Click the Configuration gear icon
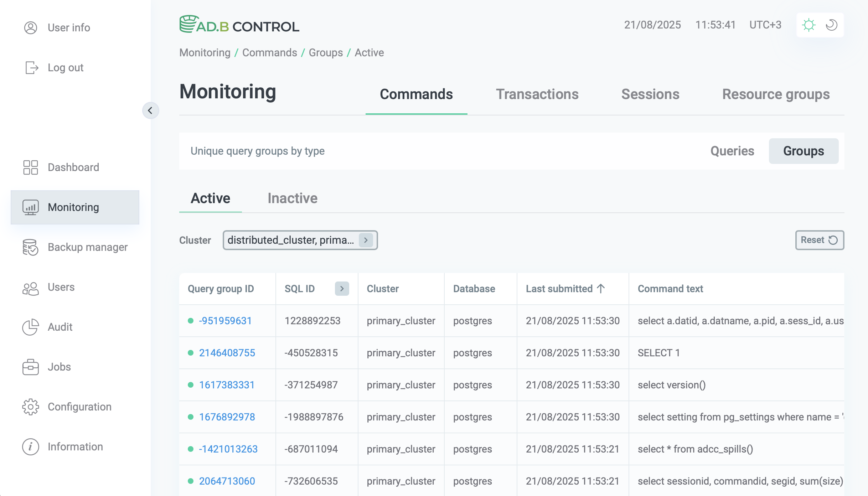868x496 pixels. (x=30, y=407)
